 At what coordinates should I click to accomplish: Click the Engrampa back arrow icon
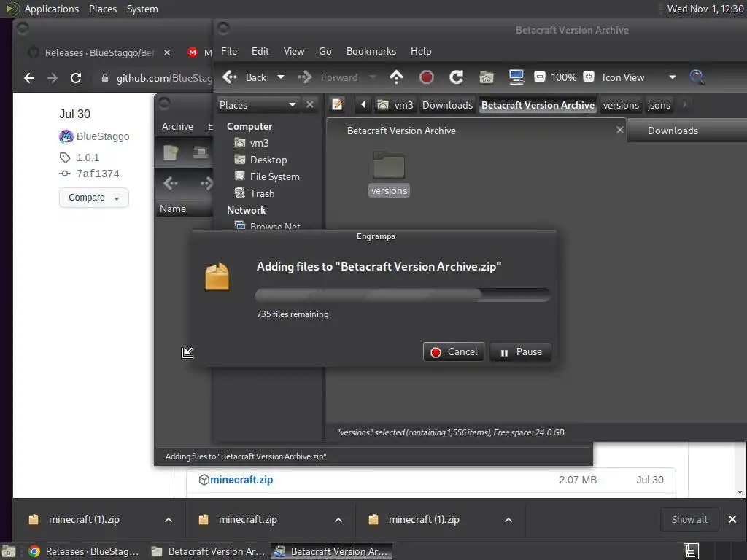point(170,183)
